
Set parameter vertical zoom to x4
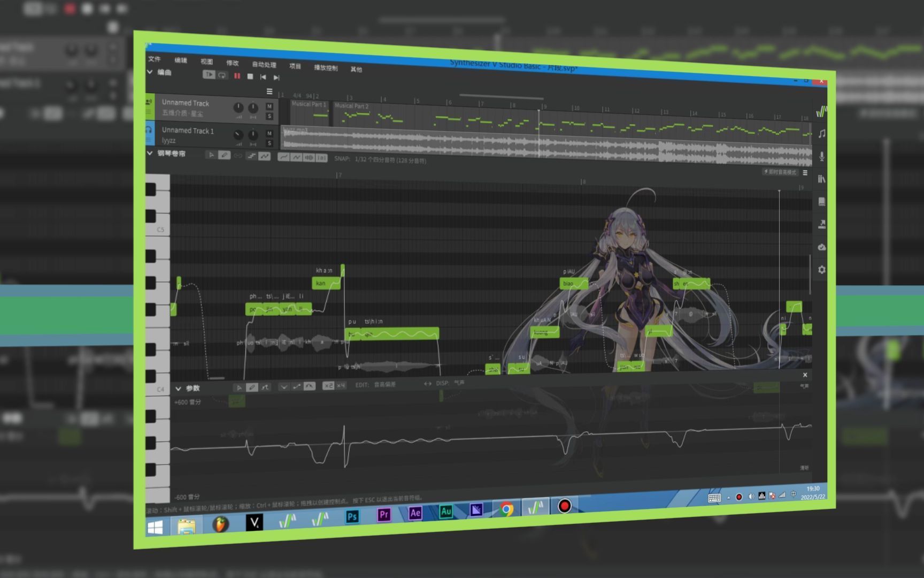341,385
